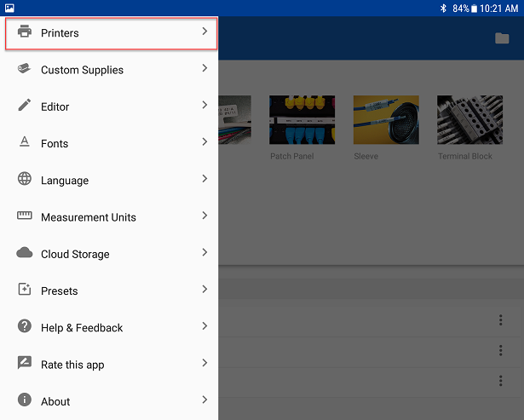Tap the Fonts letter icon
The image size is (524, 420).
tap(24, 143)
